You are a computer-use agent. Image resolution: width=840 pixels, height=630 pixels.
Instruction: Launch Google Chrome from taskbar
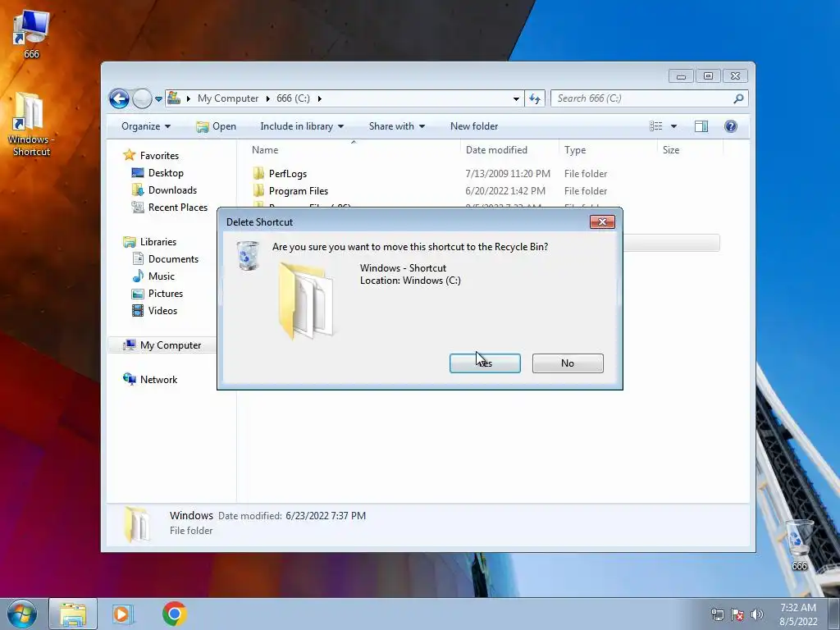(x=174, y=614)
